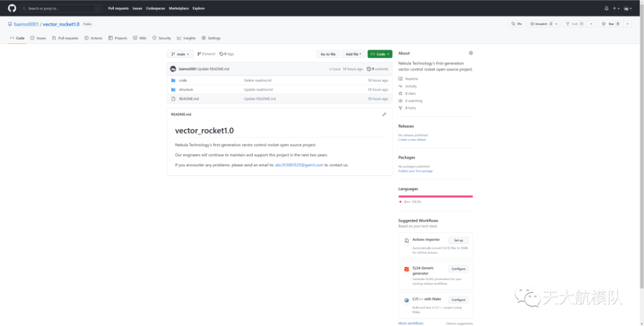Pin the repository with Pin button

coord(517,24)
